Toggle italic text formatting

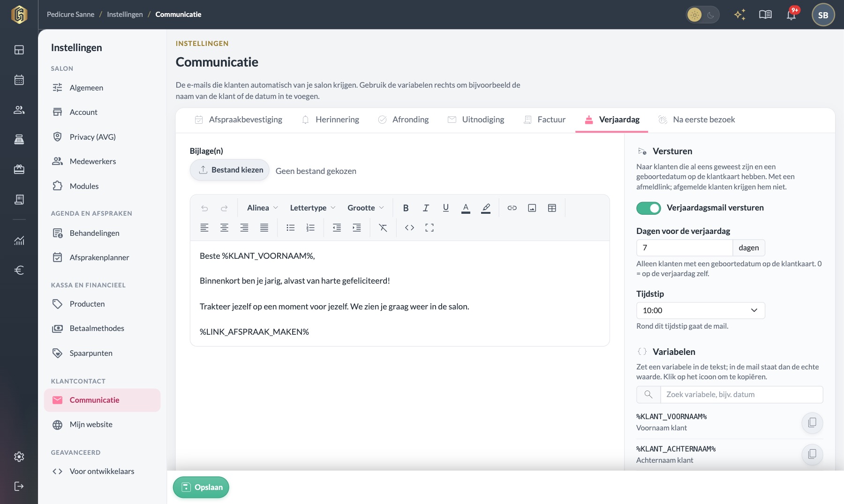coord(426,208)
